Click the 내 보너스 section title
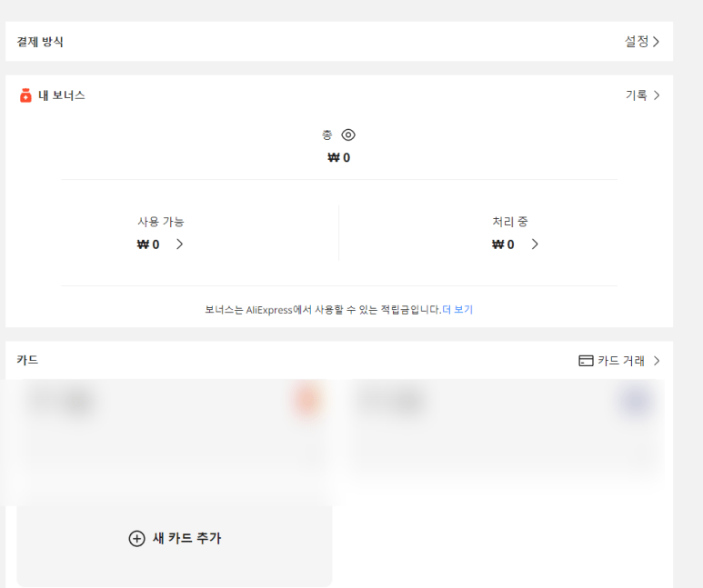This screenshot has width=703, height=588. pyautogui.click(x=62, y=95)
